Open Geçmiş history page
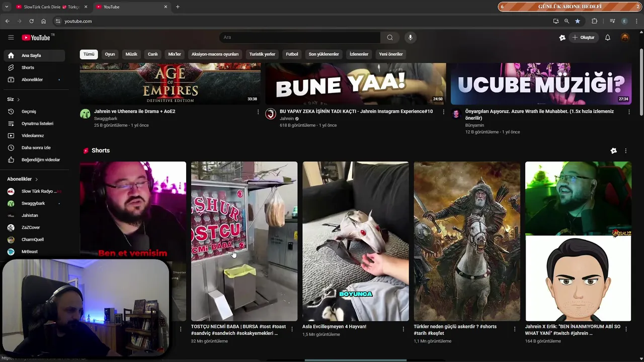The height and width of the screenshot is (362, 644). point(34,111)
